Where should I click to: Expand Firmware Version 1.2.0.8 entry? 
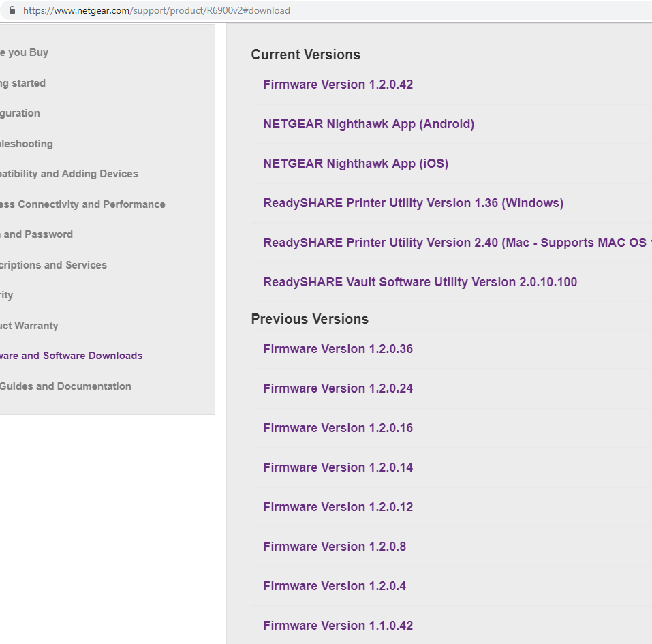335,547
